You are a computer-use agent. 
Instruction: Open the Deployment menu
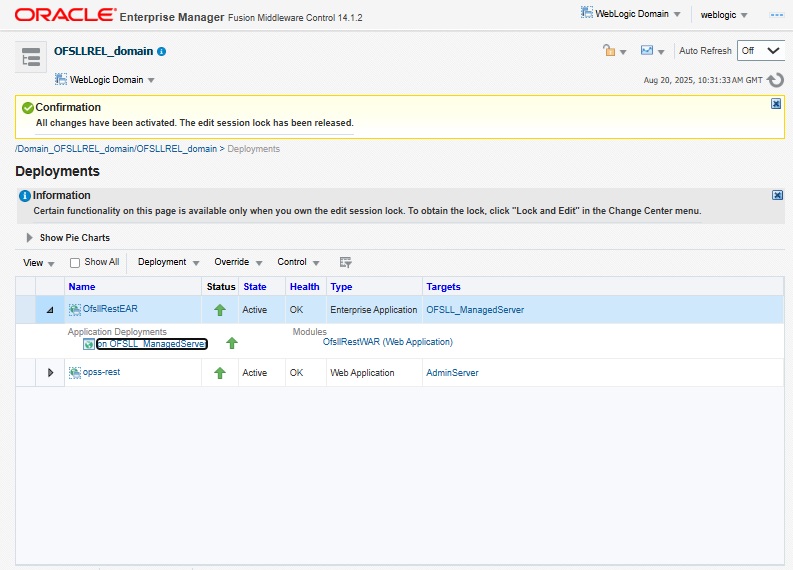tap(168, 262)
